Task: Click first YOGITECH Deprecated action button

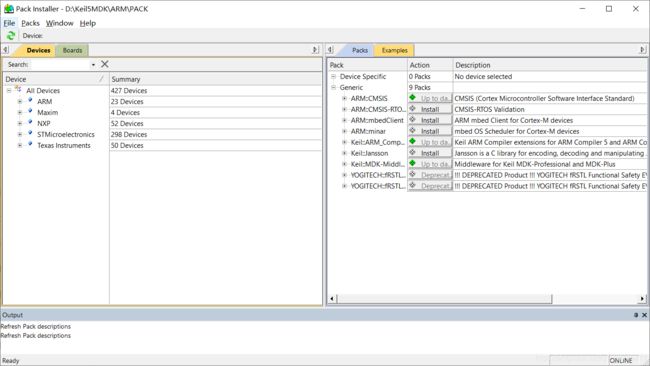Action: [x=430, y=175]
